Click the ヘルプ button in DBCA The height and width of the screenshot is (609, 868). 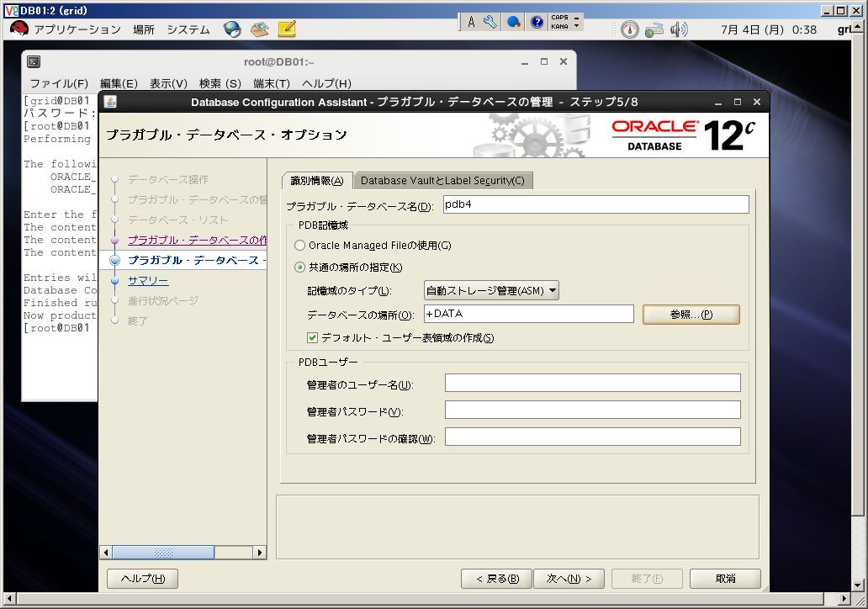coord(142,579)
